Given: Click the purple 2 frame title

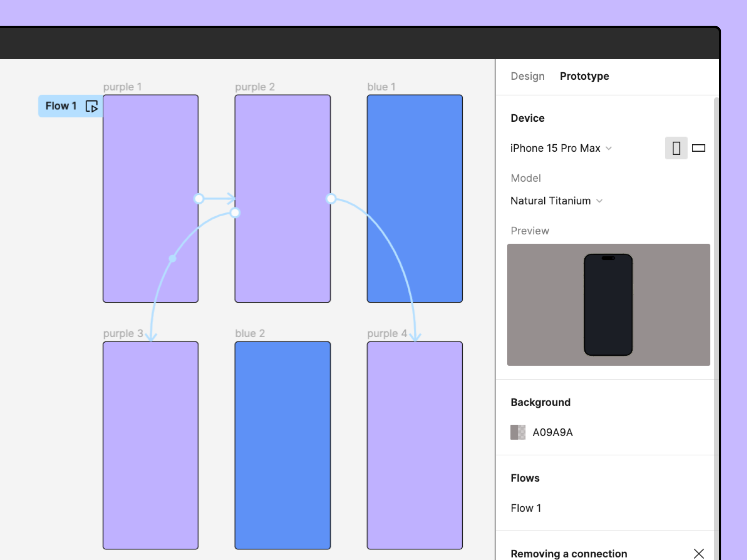Looking at the screenshot, I should pyautogui.click(x=255, y=87).
